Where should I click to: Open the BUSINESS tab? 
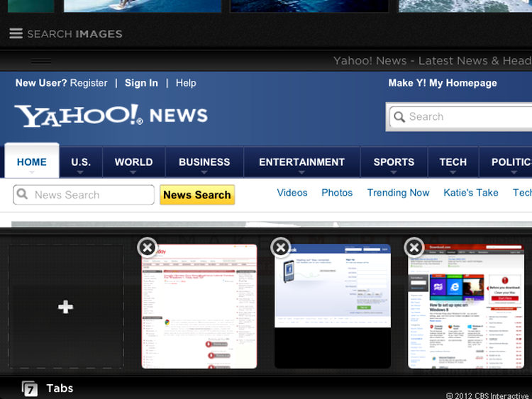[x=204, y=162]
